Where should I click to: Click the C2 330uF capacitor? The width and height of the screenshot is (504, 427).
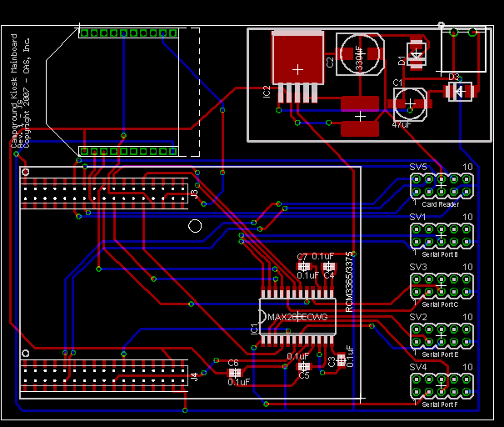(x=360, y=53)
